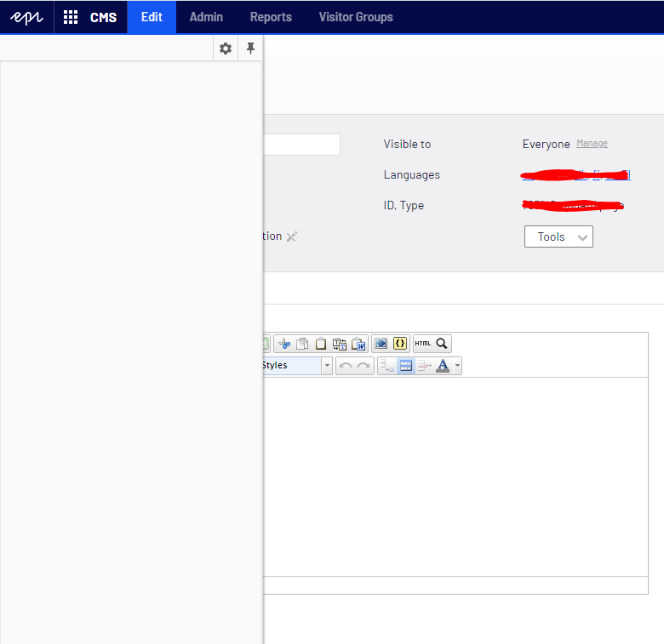This screenshot has height=644, width=664.
Task: Click the Paste clipboard icon
Action: point(321,344)
